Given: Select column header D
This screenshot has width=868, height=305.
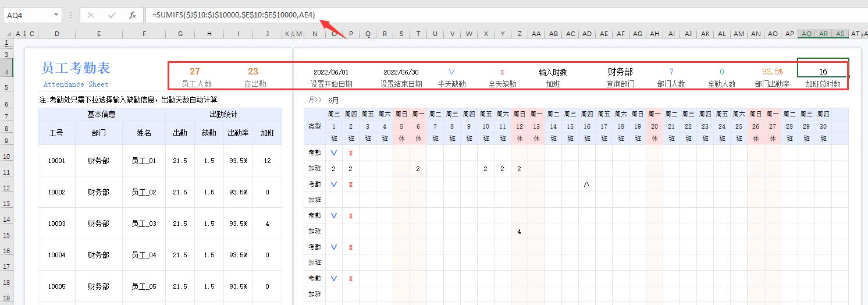Looking at the screenshot, I should (56, 34).
